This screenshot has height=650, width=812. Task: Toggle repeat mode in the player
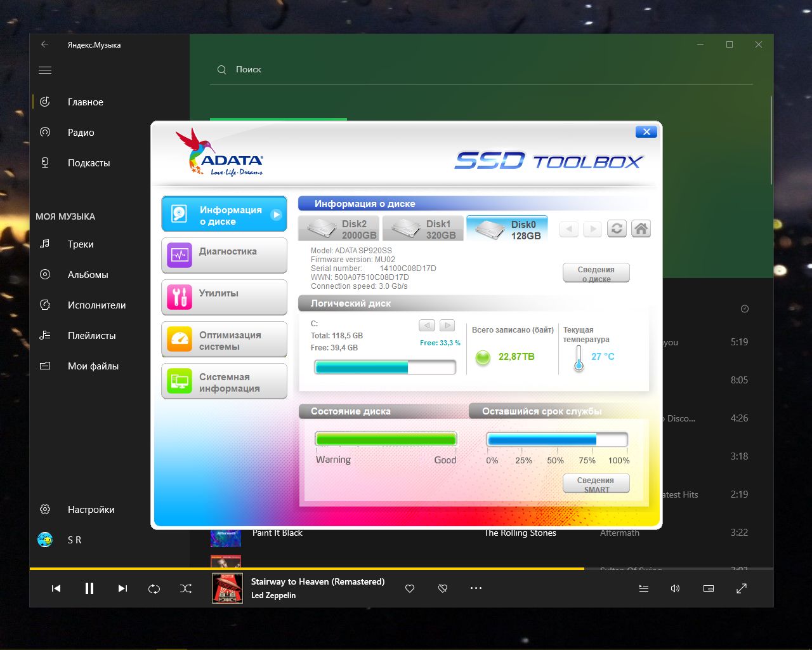tap(154, 588)
